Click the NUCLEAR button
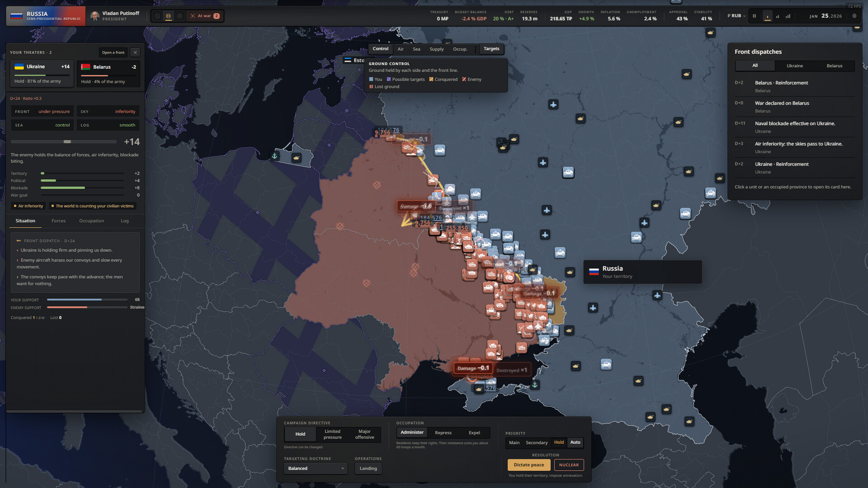Viewport: 868px width, 488px height. [x=569, y=465]
